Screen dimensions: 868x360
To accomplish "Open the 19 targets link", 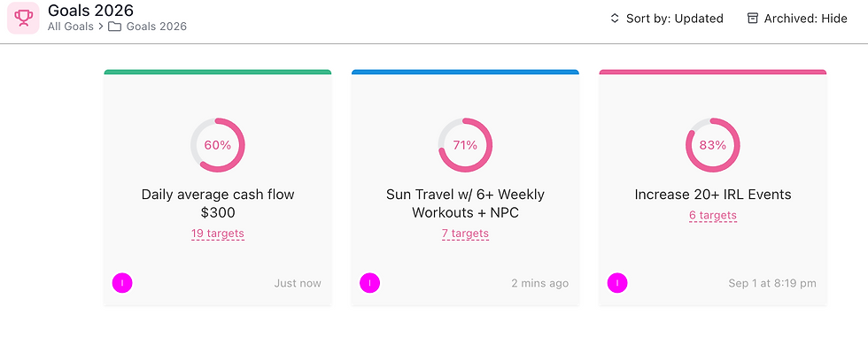I will 218,234.
